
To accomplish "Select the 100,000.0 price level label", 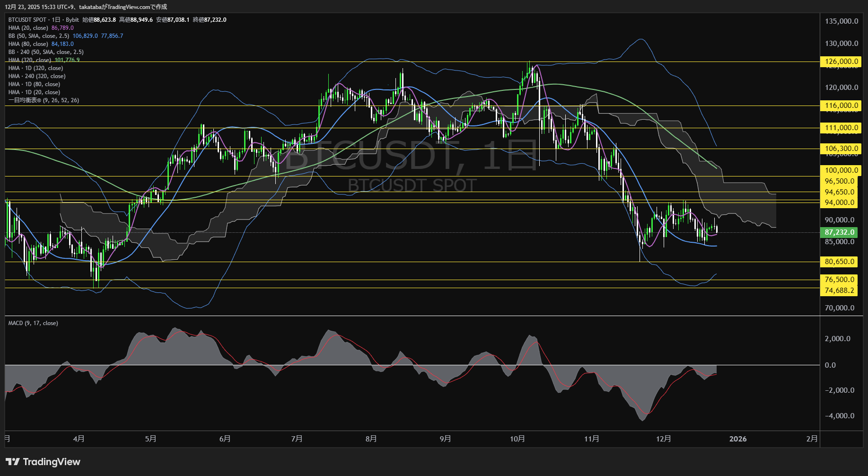I will 841,170.
